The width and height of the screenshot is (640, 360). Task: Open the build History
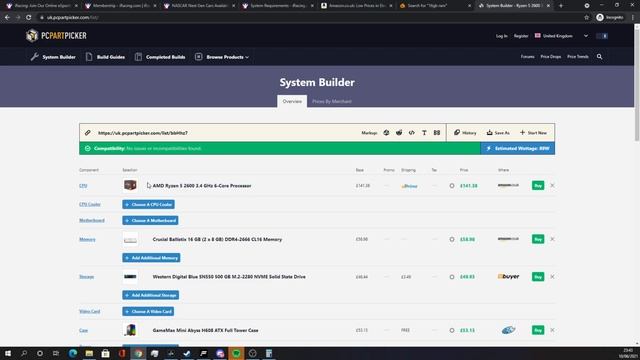click(465, 133)
